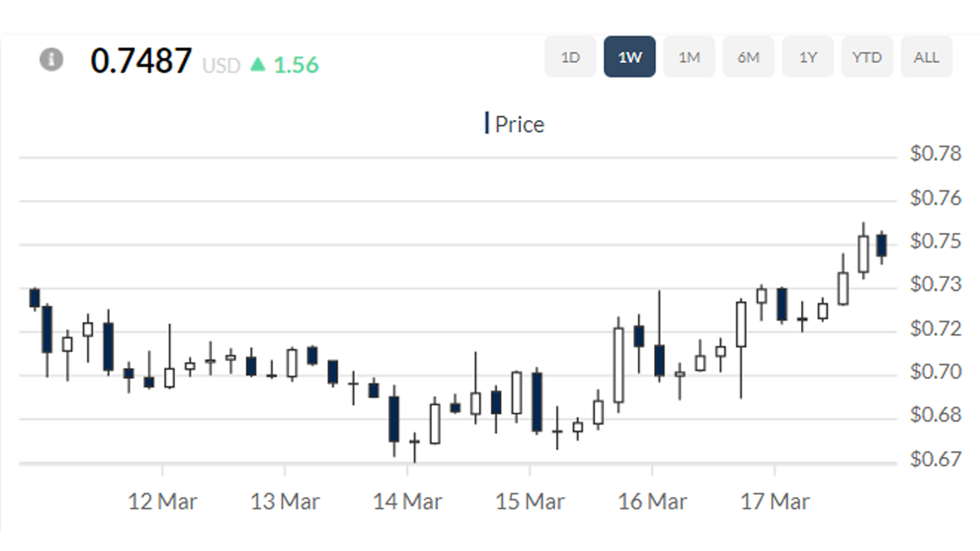The image size is (980, 551).
Task: Select the 1D time range
Action: coord(570,57)
